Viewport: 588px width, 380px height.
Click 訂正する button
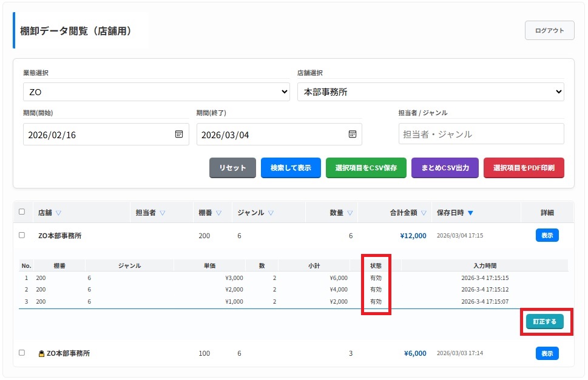pos(544,321)
